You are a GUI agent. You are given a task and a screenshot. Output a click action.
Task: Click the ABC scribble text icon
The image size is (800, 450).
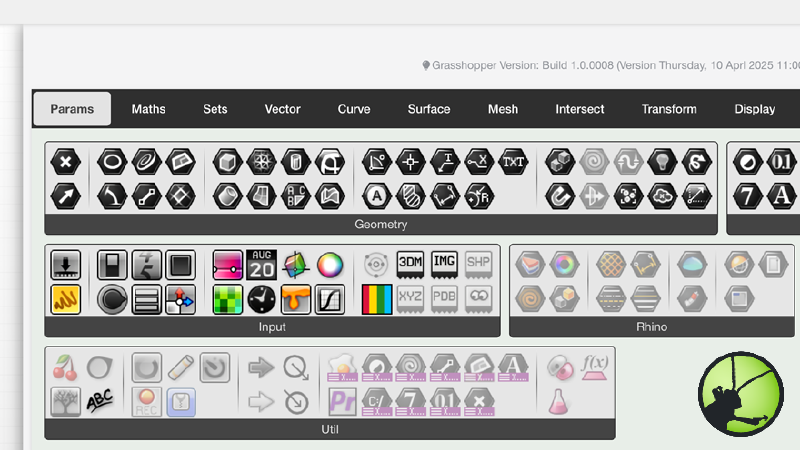[x=100, y=401]
